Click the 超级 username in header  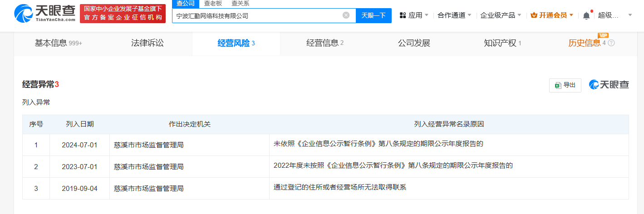(608, 15)
